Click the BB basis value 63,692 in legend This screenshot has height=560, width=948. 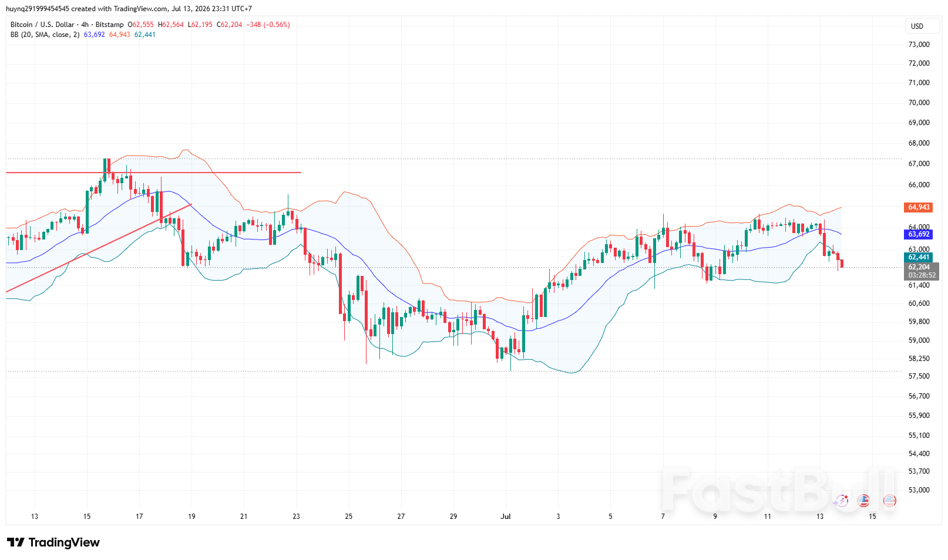(x=94, y=35)
